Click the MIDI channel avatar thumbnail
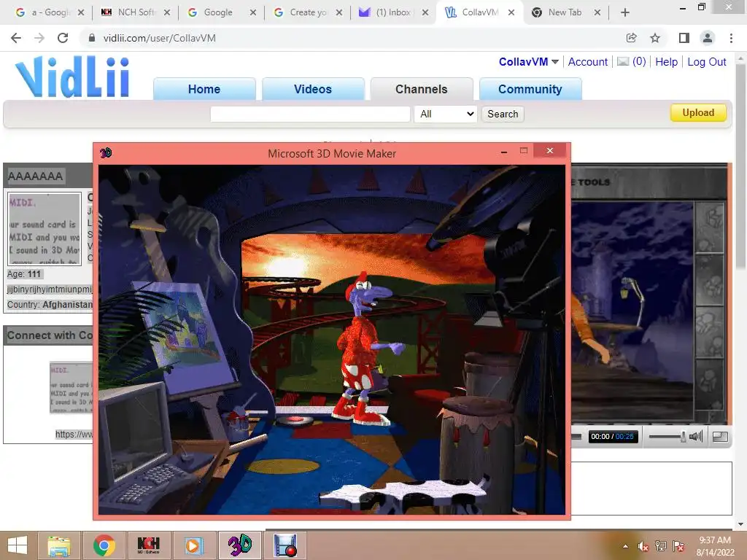 pos(44,228)
